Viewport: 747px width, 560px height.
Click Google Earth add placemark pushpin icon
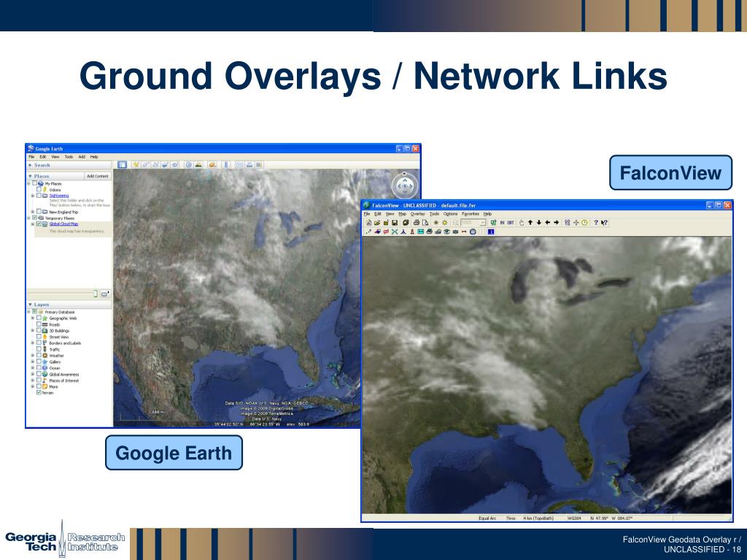(136, 165)
